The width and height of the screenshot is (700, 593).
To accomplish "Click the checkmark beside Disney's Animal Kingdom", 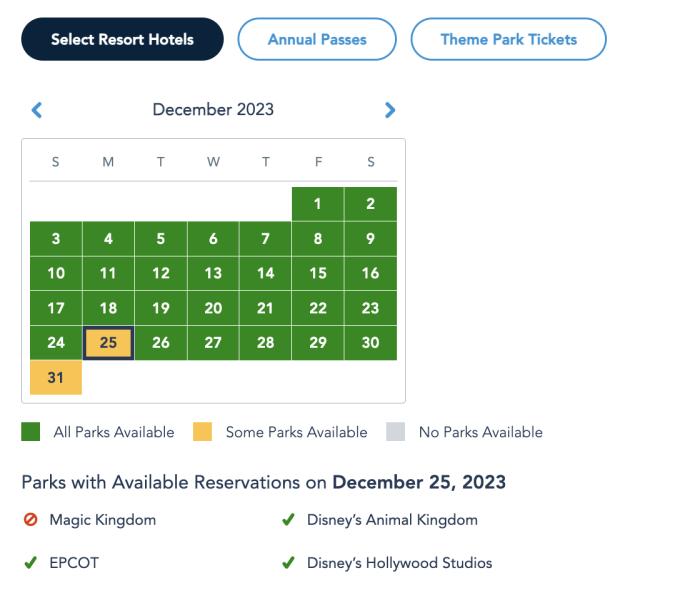I will [288, 520].
